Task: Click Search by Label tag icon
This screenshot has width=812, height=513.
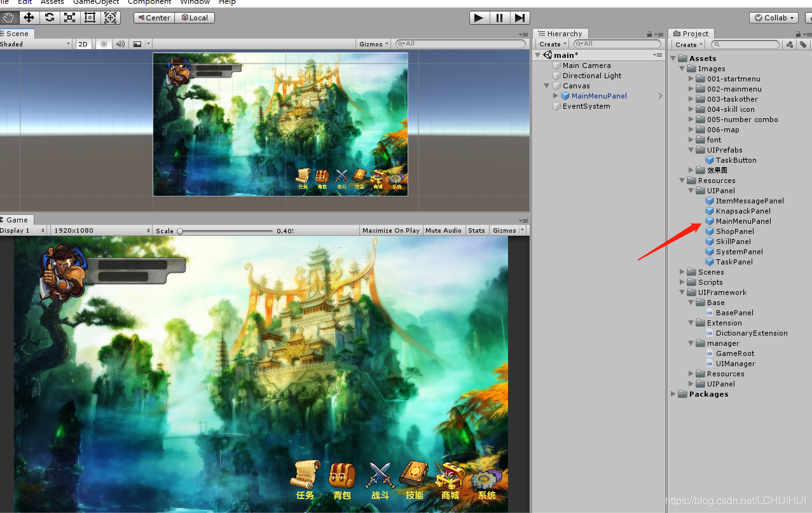Action: [x=803, y=44]
